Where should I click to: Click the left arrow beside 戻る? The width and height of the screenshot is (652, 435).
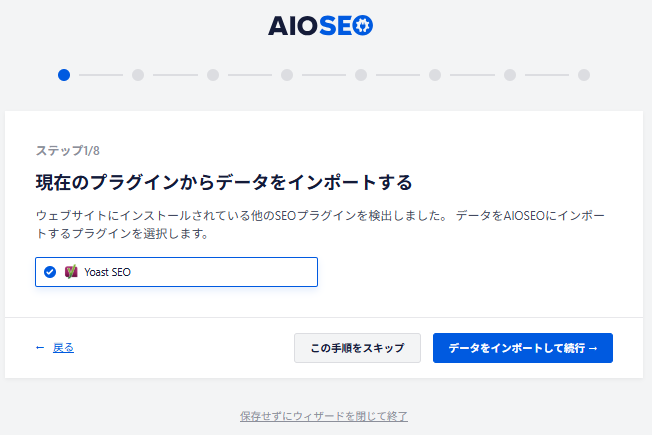point(40,347)
